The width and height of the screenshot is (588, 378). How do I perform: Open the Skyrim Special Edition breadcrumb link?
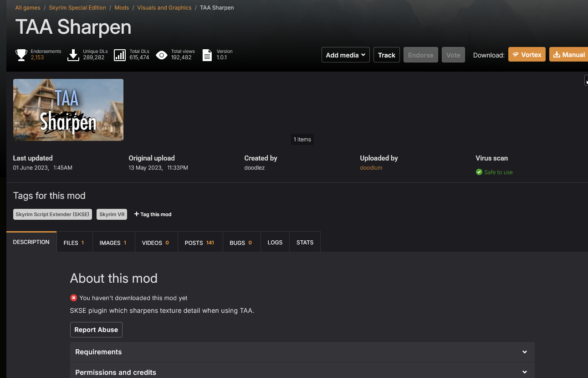coord(77,8)
